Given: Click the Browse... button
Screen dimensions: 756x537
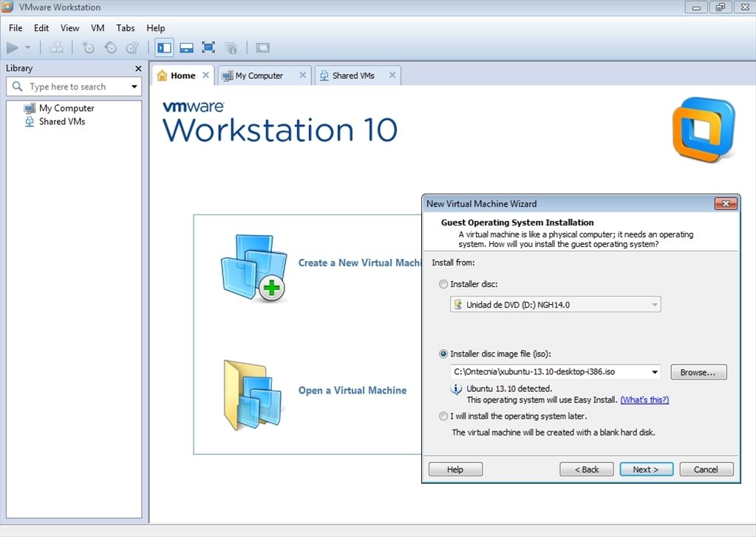Looking at the screenshot, I should tap(698, 372).
